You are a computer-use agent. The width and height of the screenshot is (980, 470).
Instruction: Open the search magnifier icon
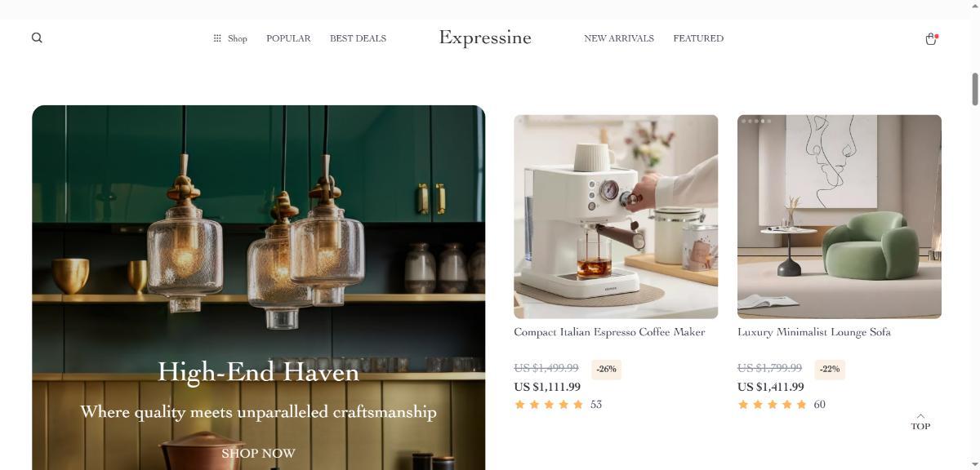coord(37,38)
